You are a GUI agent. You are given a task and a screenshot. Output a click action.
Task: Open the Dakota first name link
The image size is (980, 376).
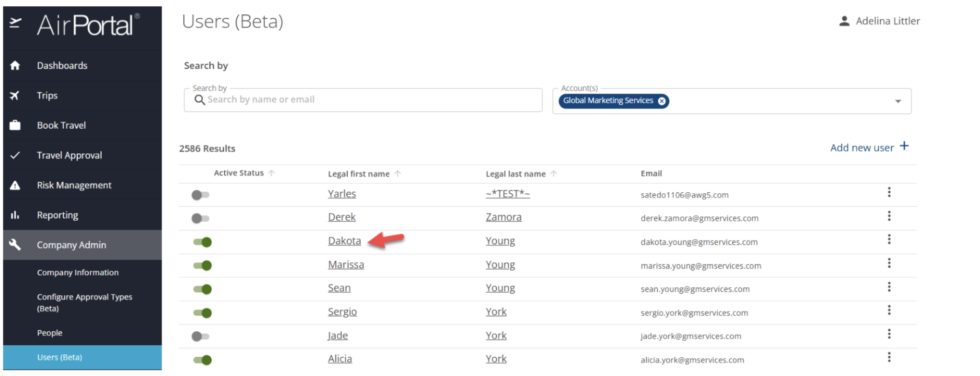[344, 241]
